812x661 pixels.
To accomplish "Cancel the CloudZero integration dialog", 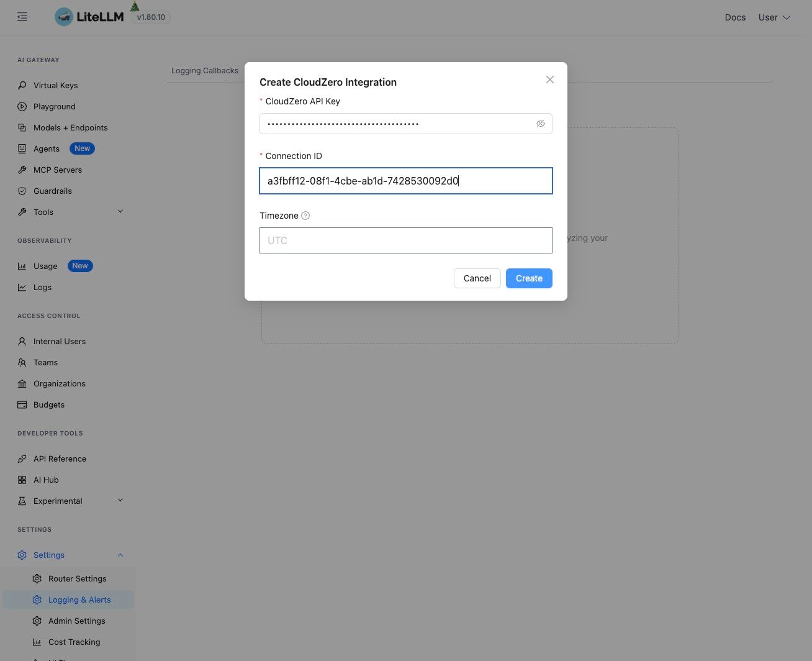I will [477, 278].
